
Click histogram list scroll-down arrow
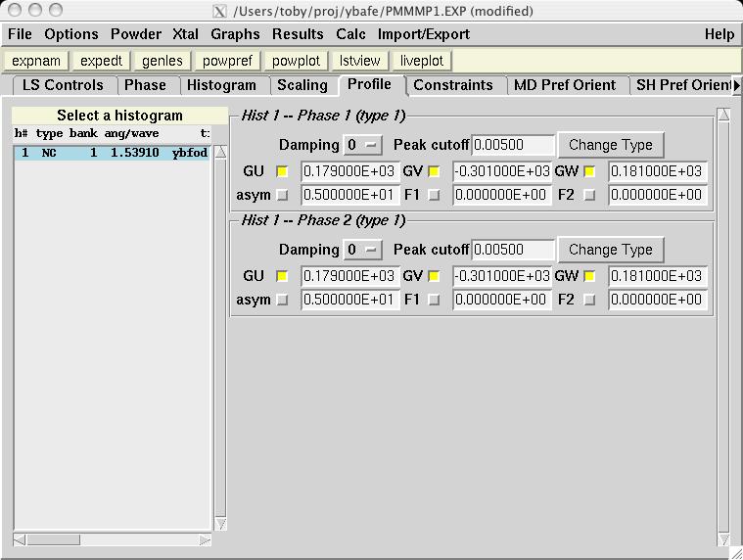click(x=220, y=524)
